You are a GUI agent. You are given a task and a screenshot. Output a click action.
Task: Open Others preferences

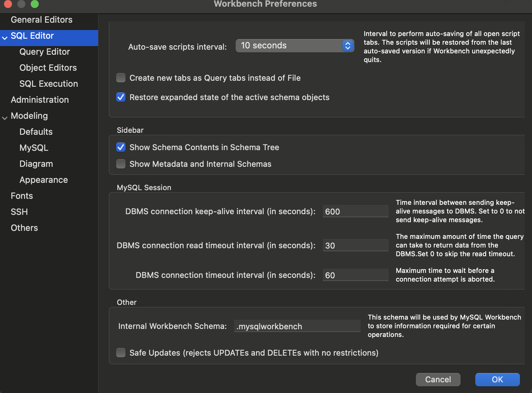[24, 228]
